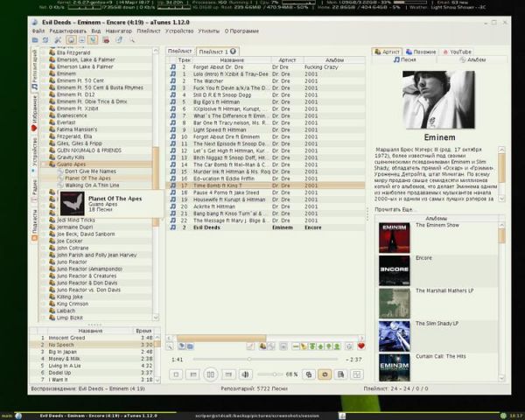Open The Eminem Show album thumbnail
This screenshot has width=525, height=420.
[x=394, y=238]
